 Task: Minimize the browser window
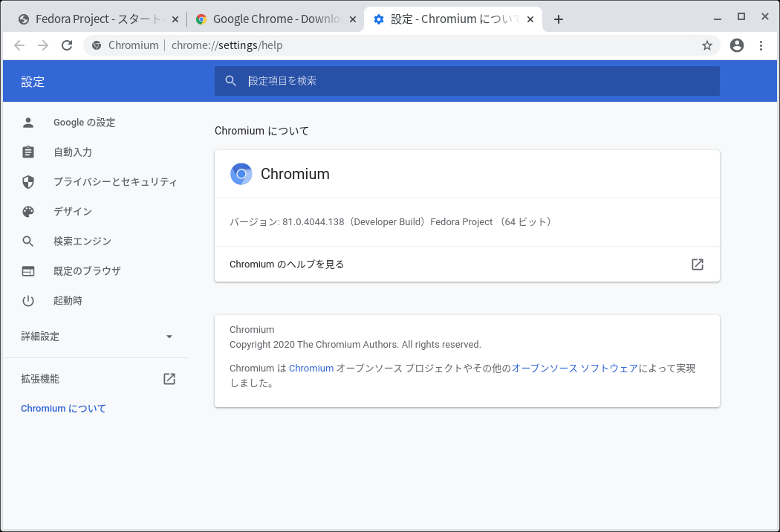click(718, 19)
